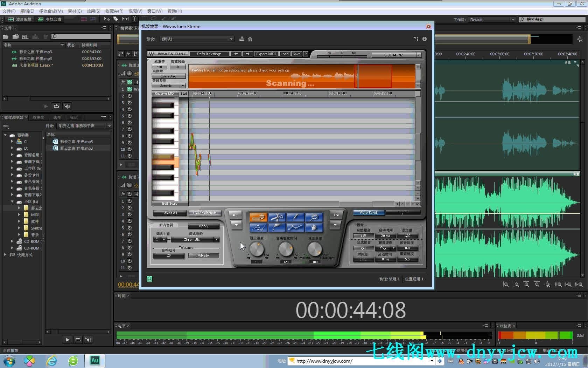
Task: Select the time selection tool in toolbar
Action: click(134, 19)
